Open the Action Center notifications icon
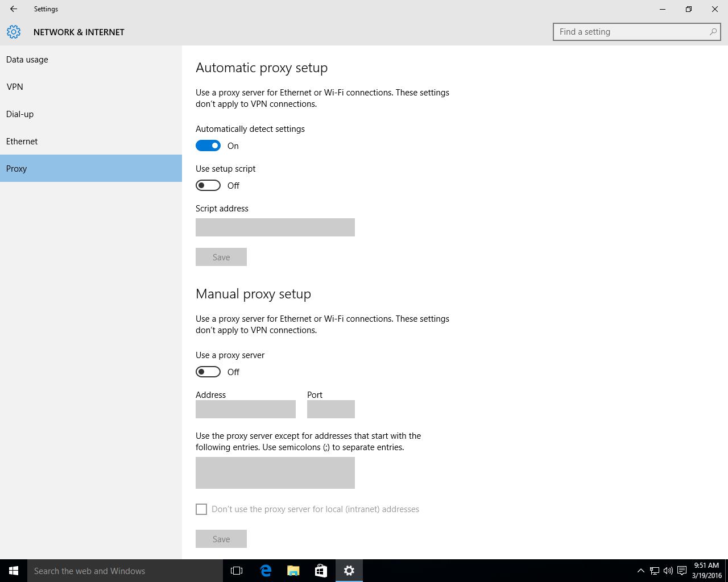Viewport: 728px width, 582px height. pos(682,571)
